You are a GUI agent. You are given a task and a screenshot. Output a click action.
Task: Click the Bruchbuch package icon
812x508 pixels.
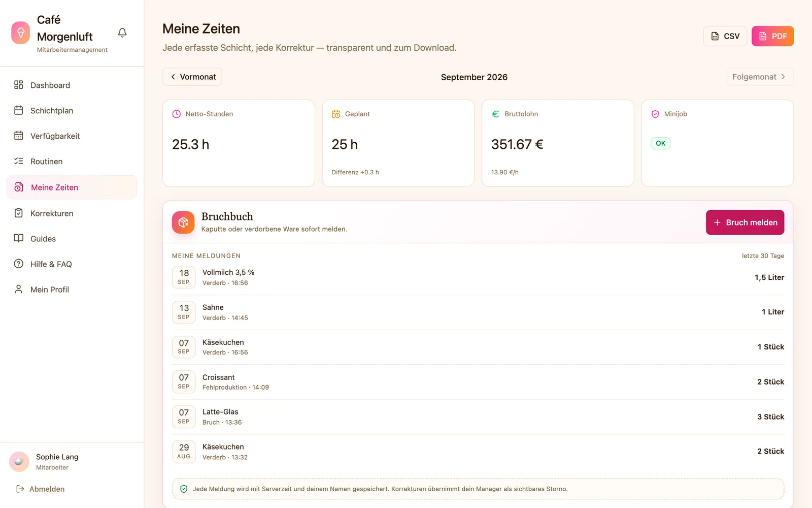click(x=183, y=223)
